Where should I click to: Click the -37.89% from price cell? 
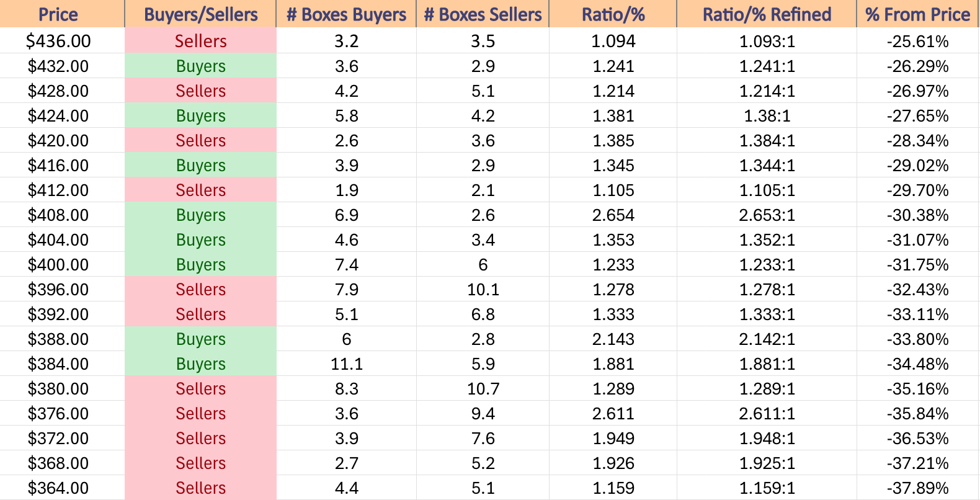point(917,488)
